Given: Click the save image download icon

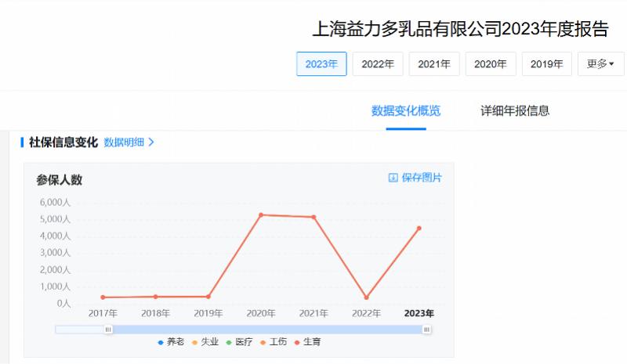Looking at the screenshot, I should coord(393,178).
